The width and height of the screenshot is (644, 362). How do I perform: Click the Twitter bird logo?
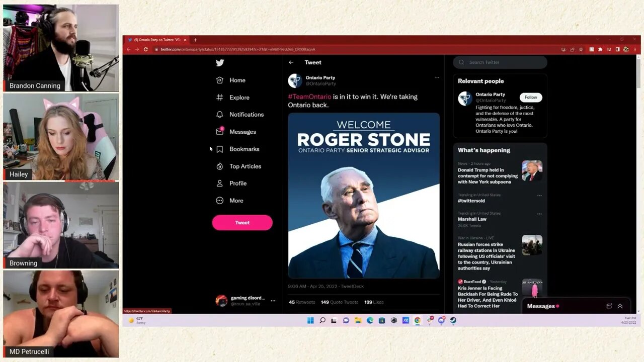click(220, 63)
